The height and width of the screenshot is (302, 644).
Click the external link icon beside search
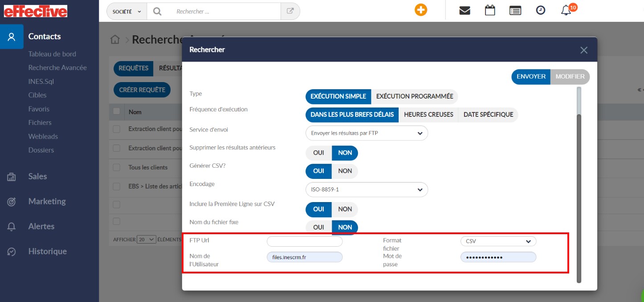pos(290,12)
